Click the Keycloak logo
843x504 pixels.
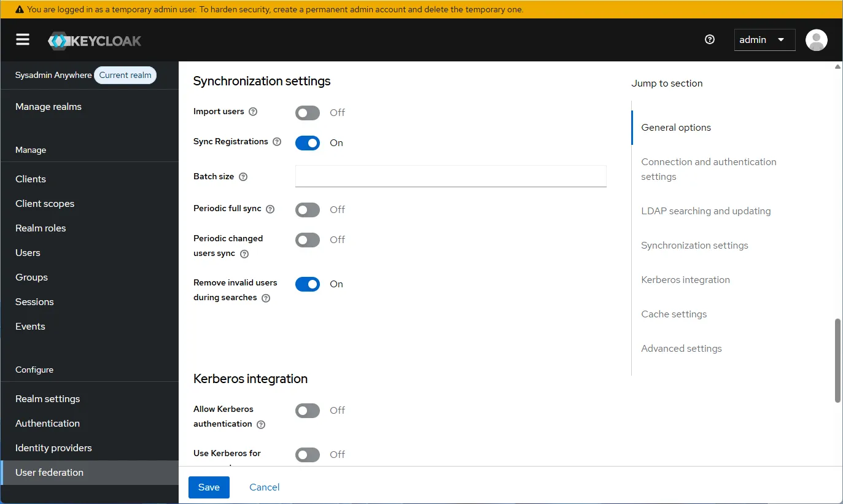94,40
